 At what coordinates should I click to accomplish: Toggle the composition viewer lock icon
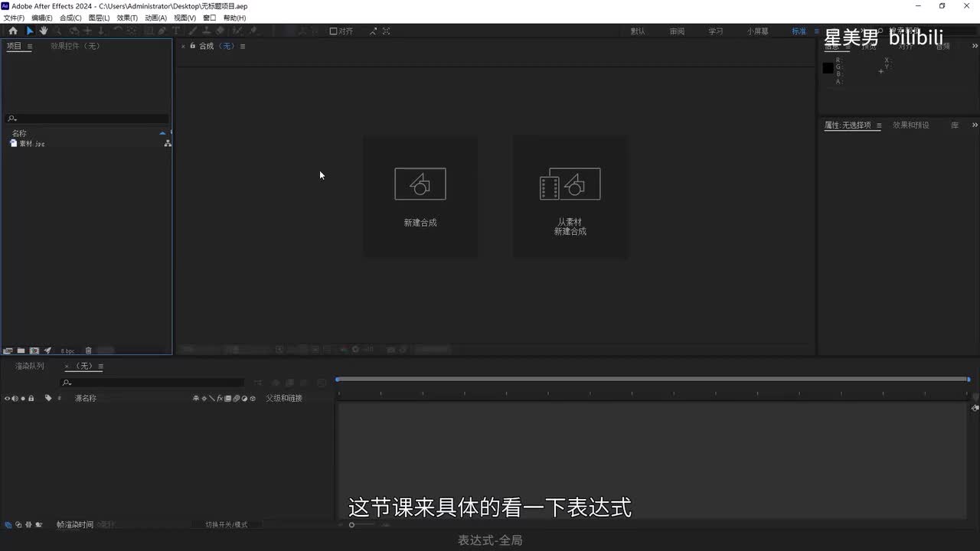coord(192,46)
